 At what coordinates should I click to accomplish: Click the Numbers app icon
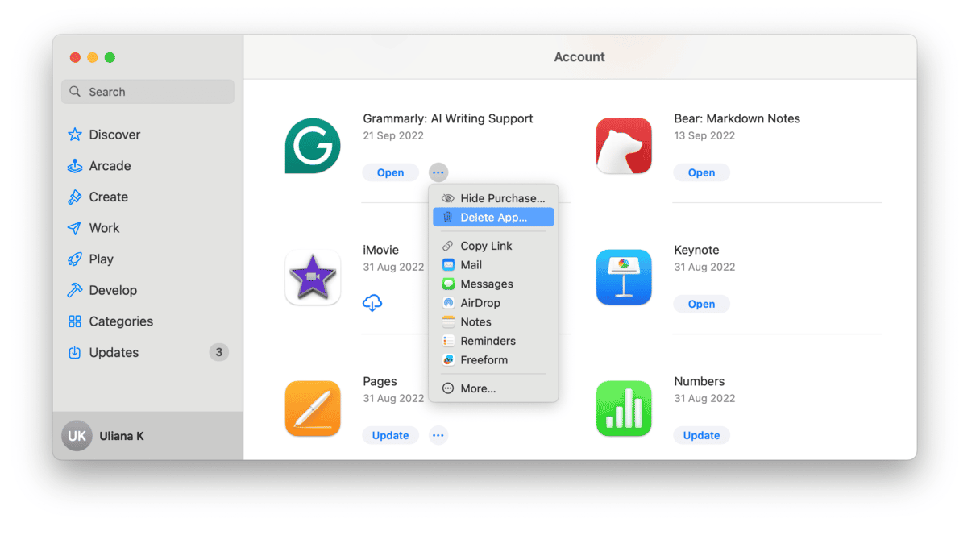[624, 409]
